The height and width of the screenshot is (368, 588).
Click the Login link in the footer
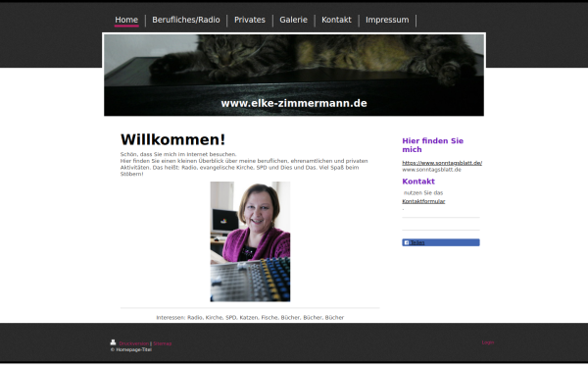click(x=488, y=342)
